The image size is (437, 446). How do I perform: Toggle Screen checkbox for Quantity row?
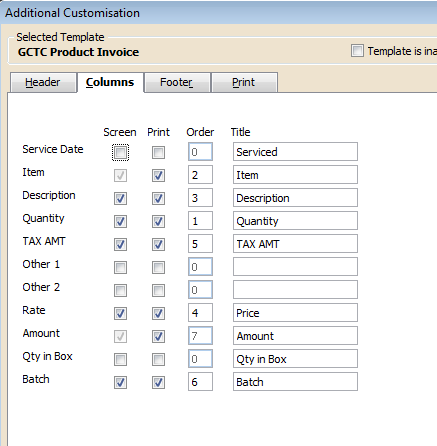(x=120, y=222)
